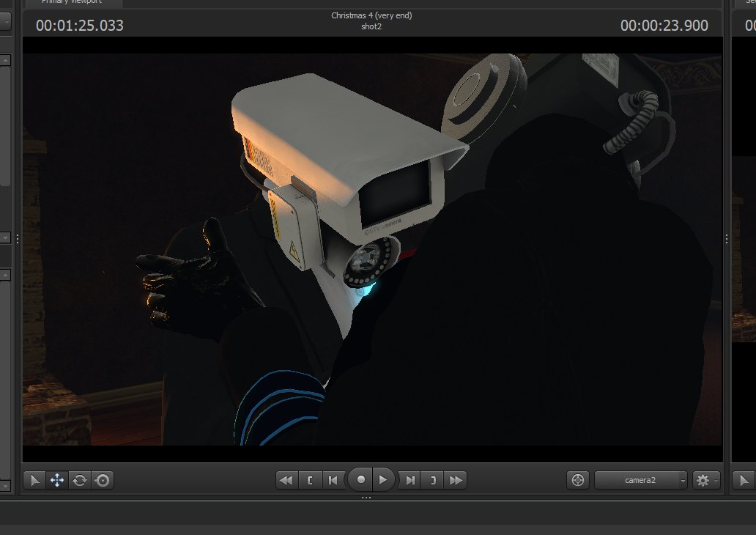This screenshot has width=756, height=535.
Task: Click the Record button
Action: 360,479
